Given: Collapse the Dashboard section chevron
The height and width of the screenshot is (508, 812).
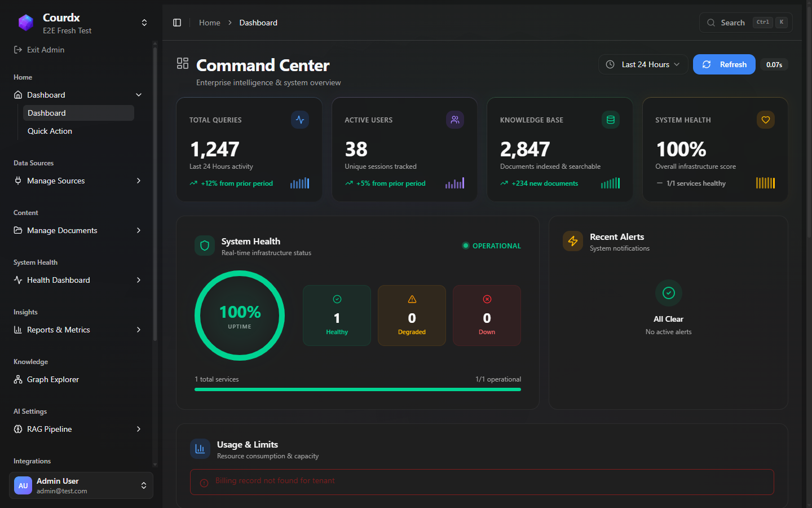Looking at the screenshot, I should pyautogui.click(x=139, y=95).
